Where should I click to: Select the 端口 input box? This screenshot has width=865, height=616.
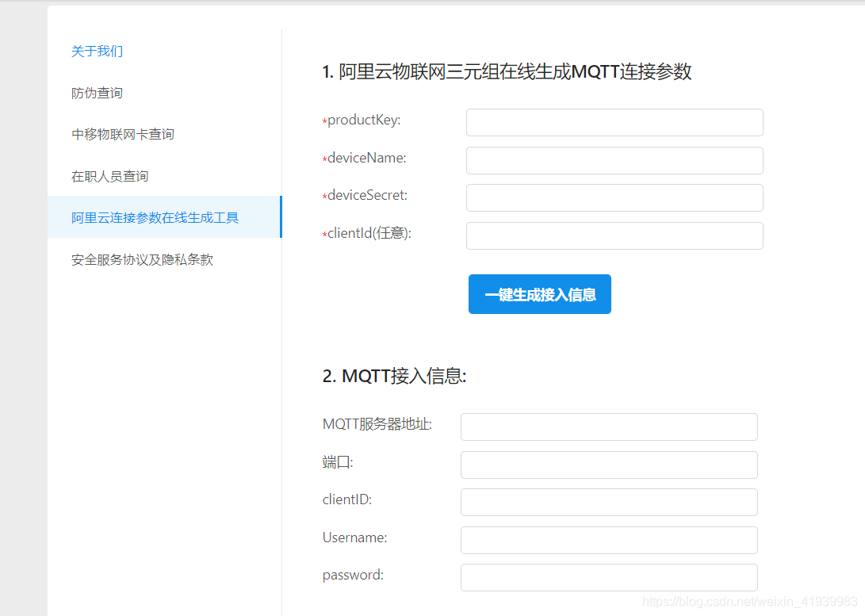609,465
